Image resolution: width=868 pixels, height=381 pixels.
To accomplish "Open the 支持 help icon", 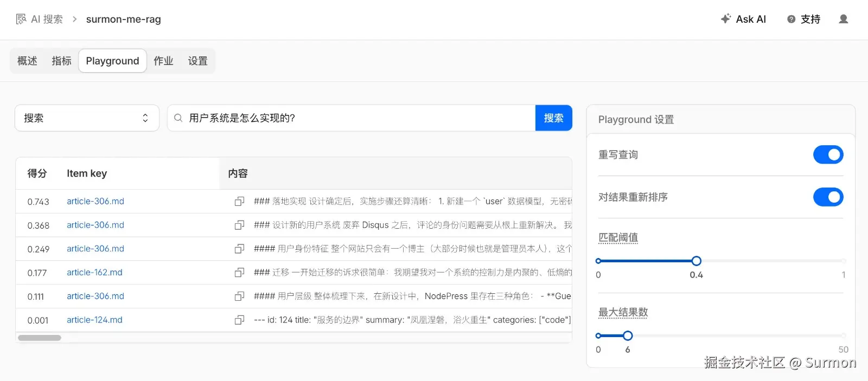I will coord(792,20).
